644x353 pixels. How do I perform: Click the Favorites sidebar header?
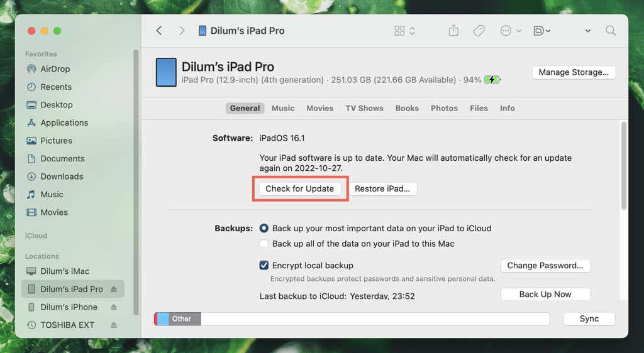pos(41,54)
